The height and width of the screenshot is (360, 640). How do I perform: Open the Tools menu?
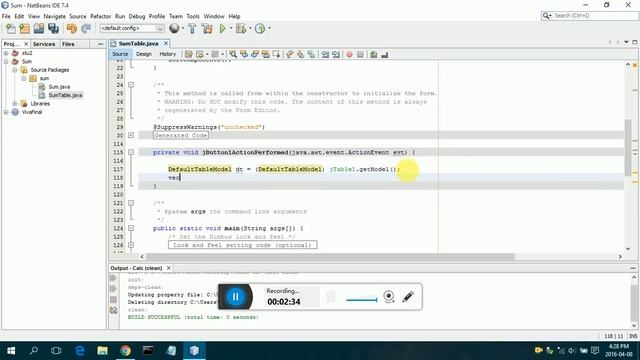coord(193,16)
